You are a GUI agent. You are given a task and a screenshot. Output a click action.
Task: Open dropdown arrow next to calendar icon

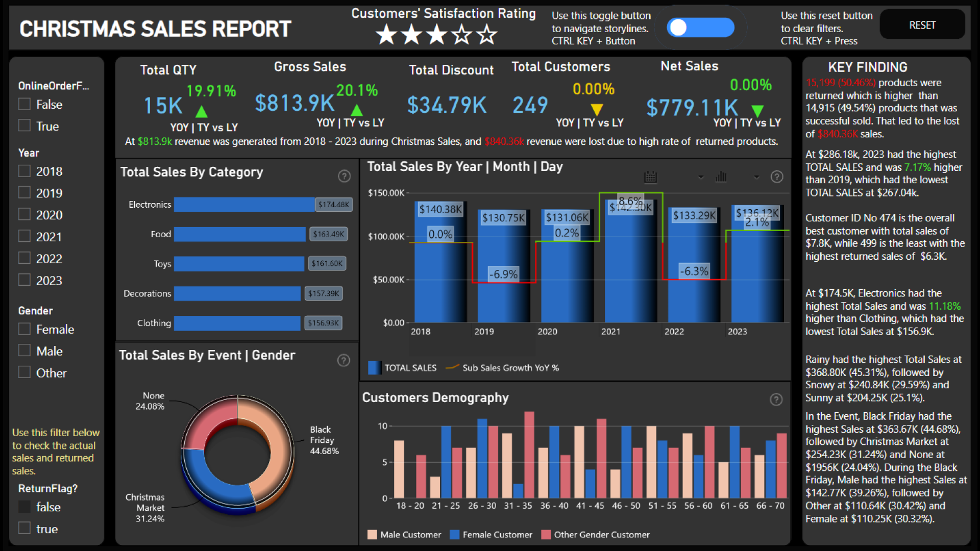click(x=701, y=177)
